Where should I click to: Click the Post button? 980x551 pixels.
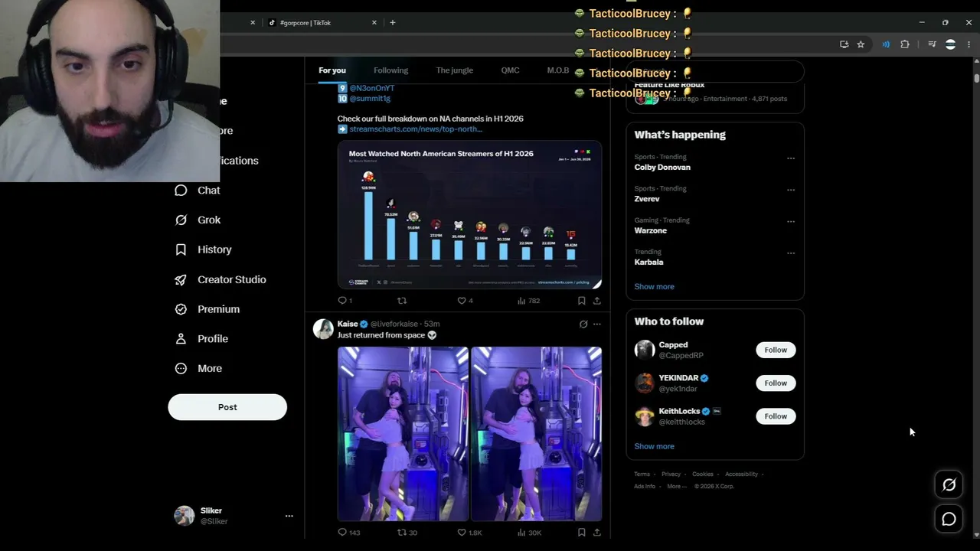tap(227, 407)
